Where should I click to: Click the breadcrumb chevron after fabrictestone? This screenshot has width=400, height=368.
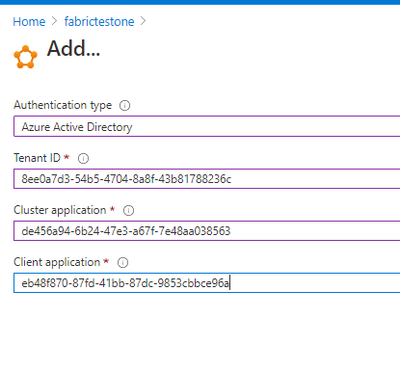[x=143, y=21]
